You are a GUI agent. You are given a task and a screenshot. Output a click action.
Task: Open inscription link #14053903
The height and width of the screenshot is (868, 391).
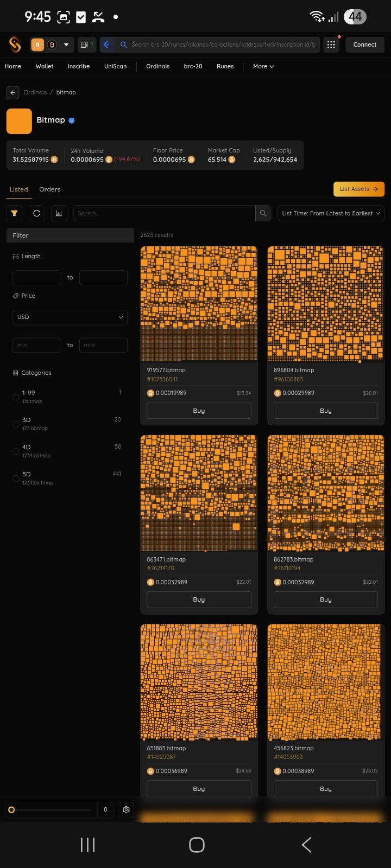click(x=288, y=757)
